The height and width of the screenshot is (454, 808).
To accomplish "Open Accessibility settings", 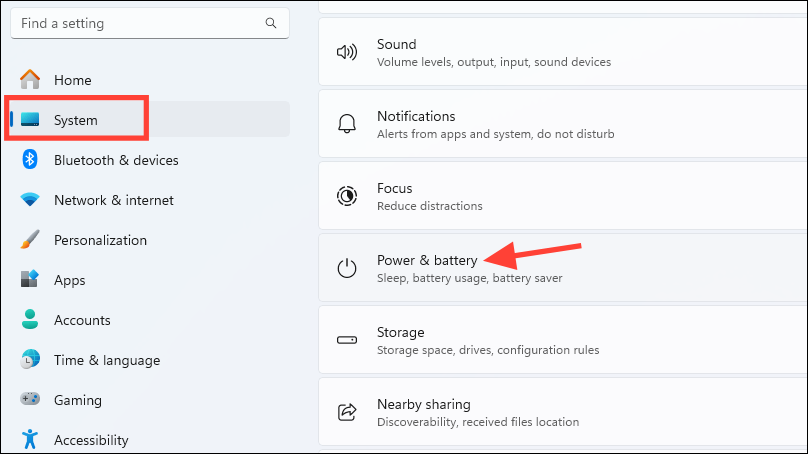I will coord(91,440).
